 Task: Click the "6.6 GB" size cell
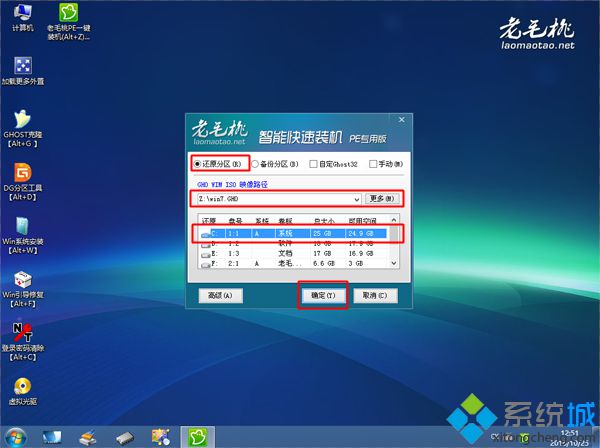tap(324, 264)
